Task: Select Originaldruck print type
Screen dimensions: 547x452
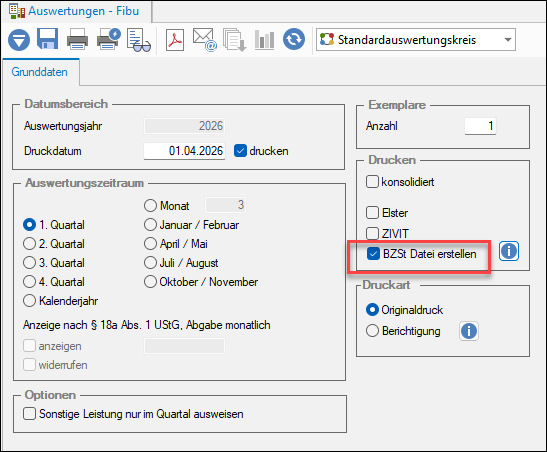Action: click(x=372, y=309)
